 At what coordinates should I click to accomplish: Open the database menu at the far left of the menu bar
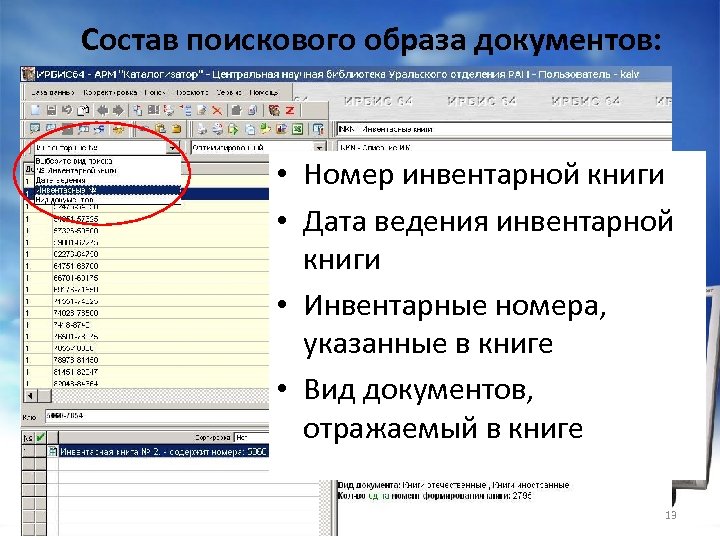coord(52,93)
